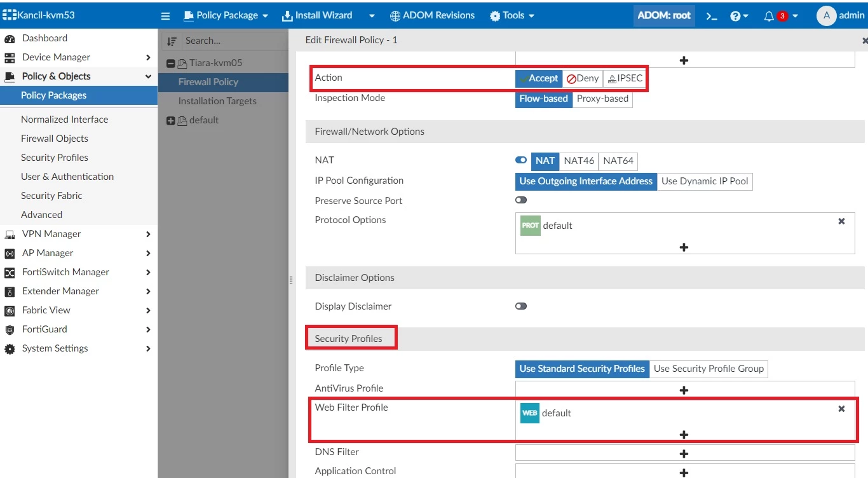Image resolution: width=868 pixels, height=478 pixels.
Task: Toggle Display Disclaimer switch
Action: coord(521,306)
